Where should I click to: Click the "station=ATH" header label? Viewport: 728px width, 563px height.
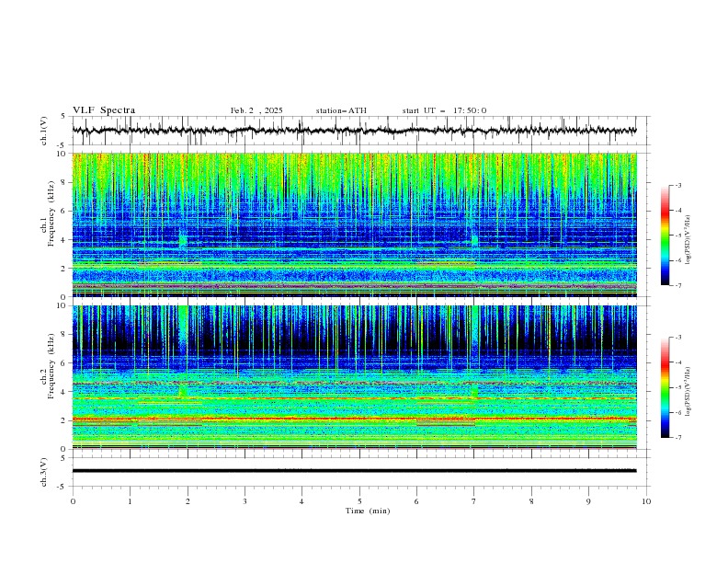click(x=341, y=110)
